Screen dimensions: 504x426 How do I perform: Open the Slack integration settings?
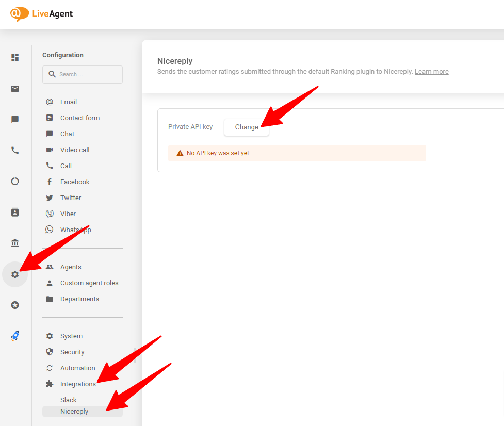pyautogui.click(x=68, y=400)
